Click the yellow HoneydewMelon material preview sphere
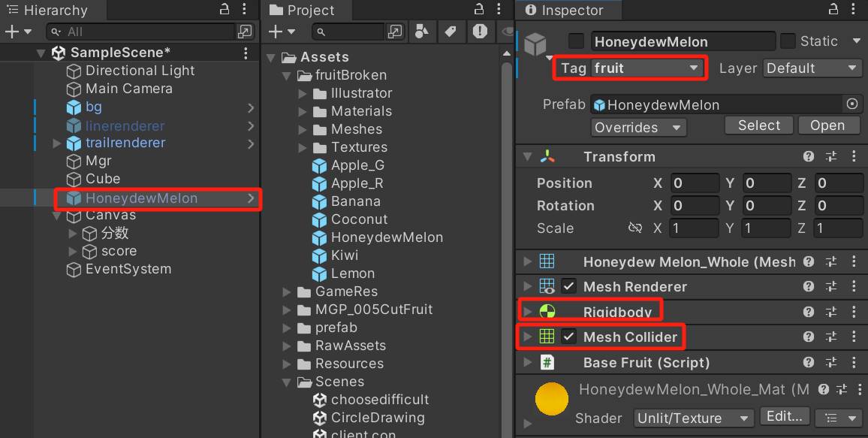This screenshot has height=438, width=868. [x=552, y=399]
